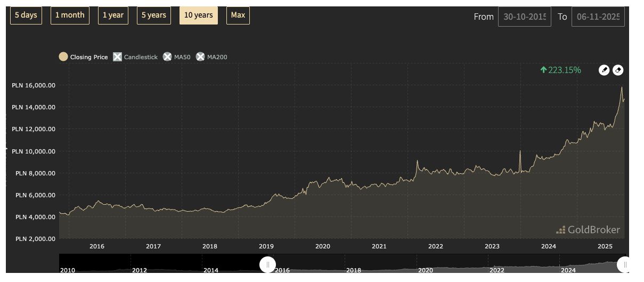644x282 pixels.
Task: Show the MA200 moving average line
Action: coord(200,57)
